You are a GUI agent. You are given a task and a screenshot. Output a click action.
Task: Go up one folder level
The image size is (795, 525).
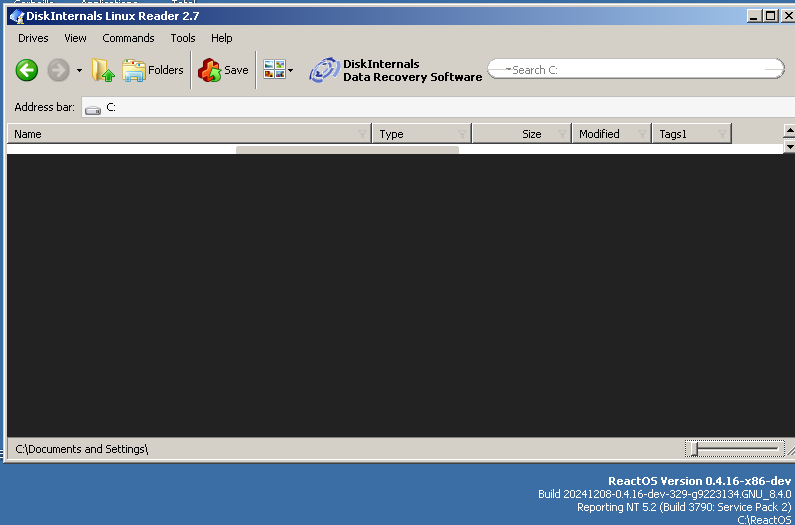103,70
